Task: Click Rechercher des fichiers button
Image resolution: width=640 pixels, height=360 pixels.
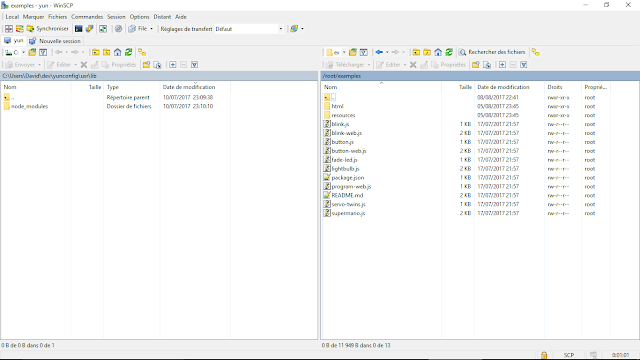Action: [x=492, y=52]
